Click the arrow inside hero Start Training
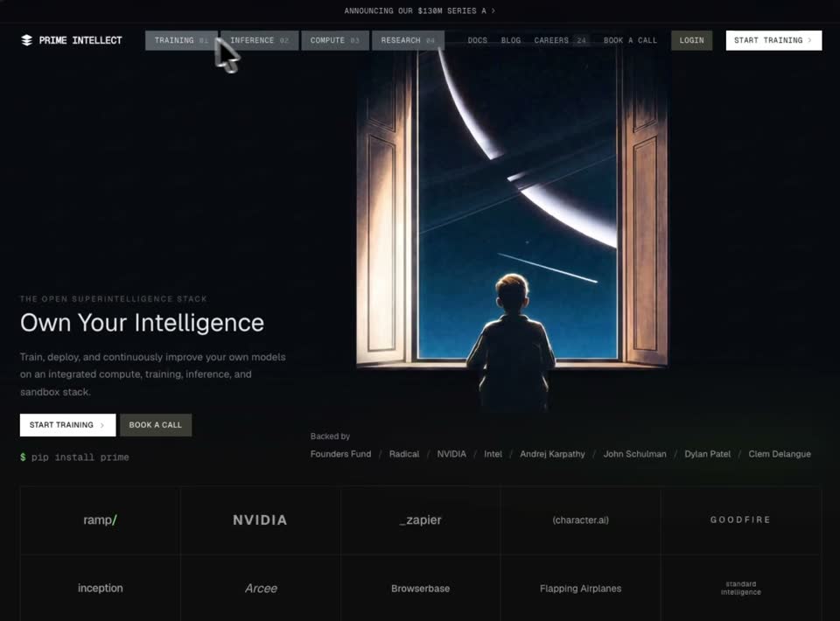The width and height of the screenshot is (840, 621). 102,425
